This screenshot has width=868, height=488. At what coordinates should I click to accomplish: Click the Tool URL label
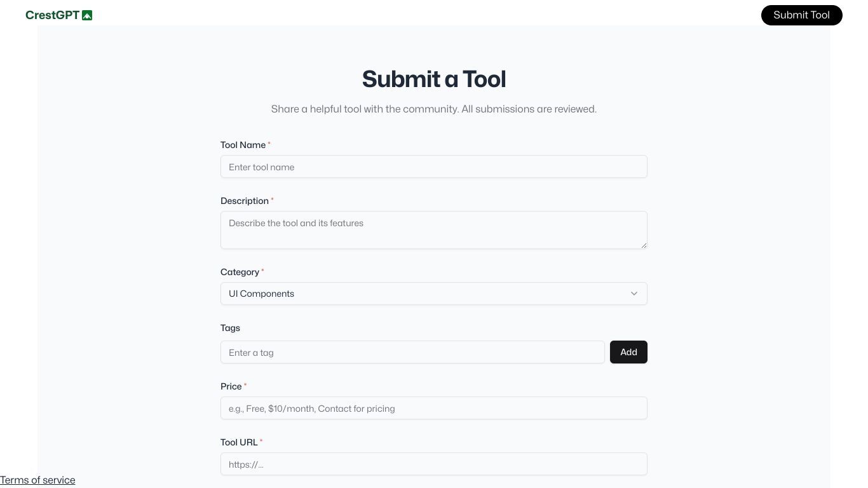coord(239,442)
